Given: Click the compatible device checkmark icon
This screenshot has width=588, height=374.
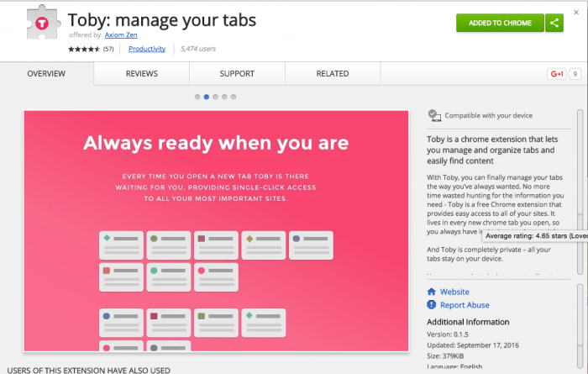Looking at the screenshot, I should [x=434, y=115].
